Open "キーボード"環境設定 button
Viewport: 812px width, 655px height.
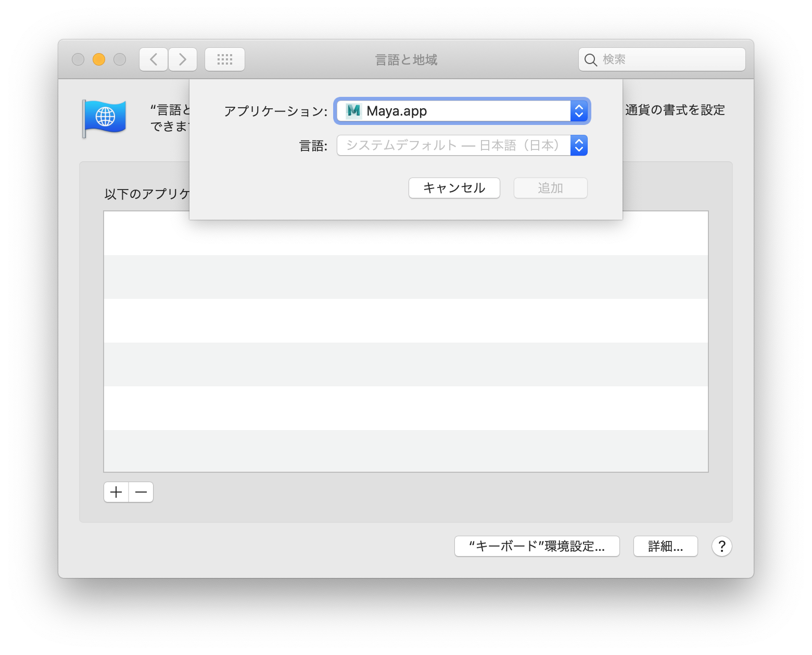[x=537, y=546]
